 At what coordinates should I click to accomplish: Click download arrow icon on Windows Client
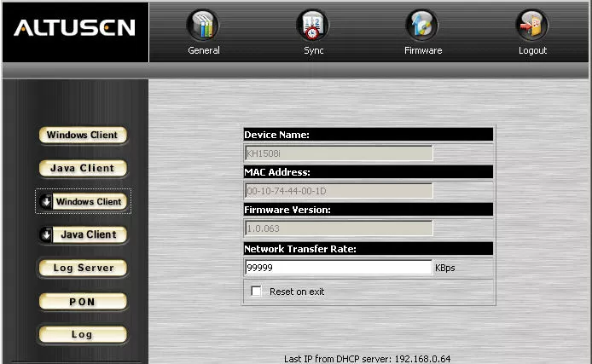(x=46, y=202)
